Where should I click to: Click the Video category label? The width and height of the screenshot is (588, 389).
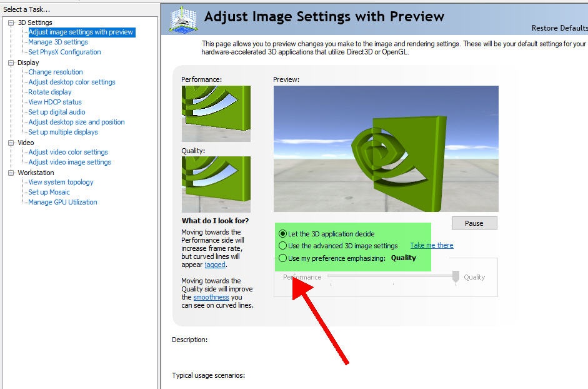(x=26, y=143)
